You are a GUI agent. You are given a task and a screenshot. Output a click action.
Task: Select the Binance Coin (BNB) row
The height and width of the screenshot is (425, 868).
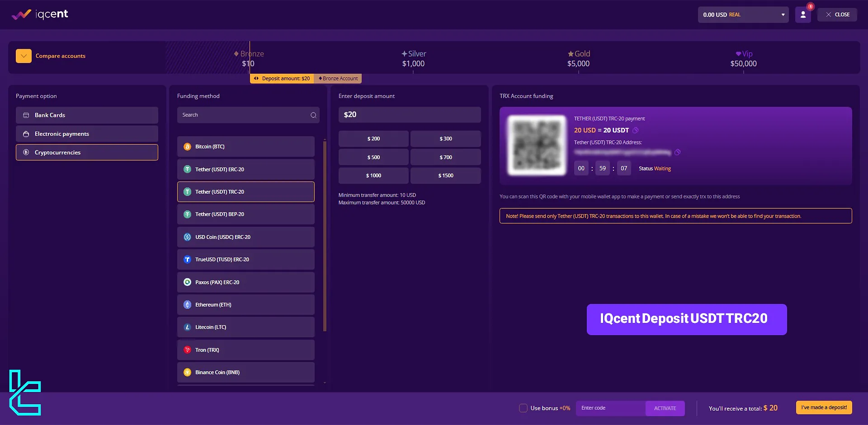(x=246, y=372)
